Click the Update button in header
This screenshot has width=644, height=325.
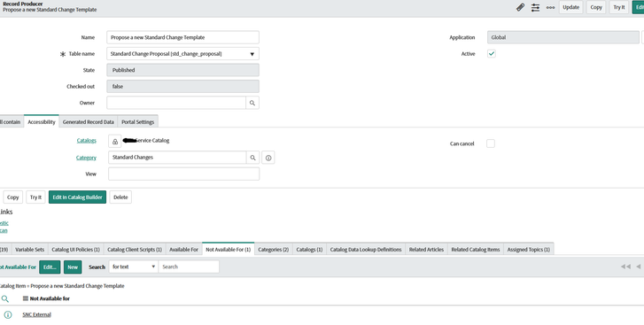(x=570, y=7)
